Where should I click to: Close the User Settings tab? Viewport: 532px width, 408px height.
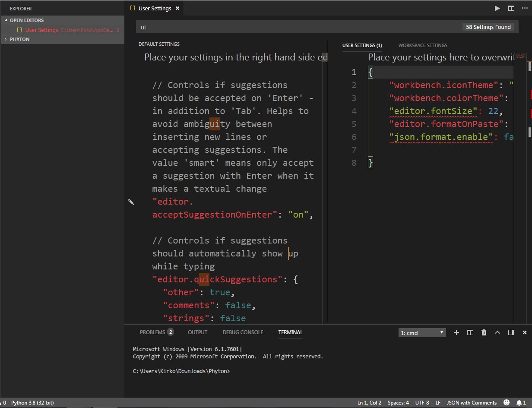point(177,8)
